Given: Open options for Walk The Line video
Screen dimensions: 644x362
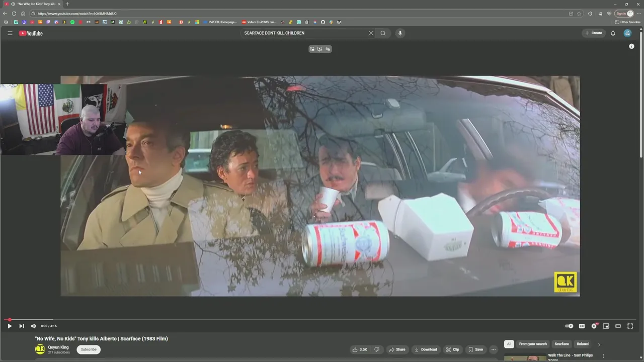Looking at the screenshot, I should [x=603, y=356].
